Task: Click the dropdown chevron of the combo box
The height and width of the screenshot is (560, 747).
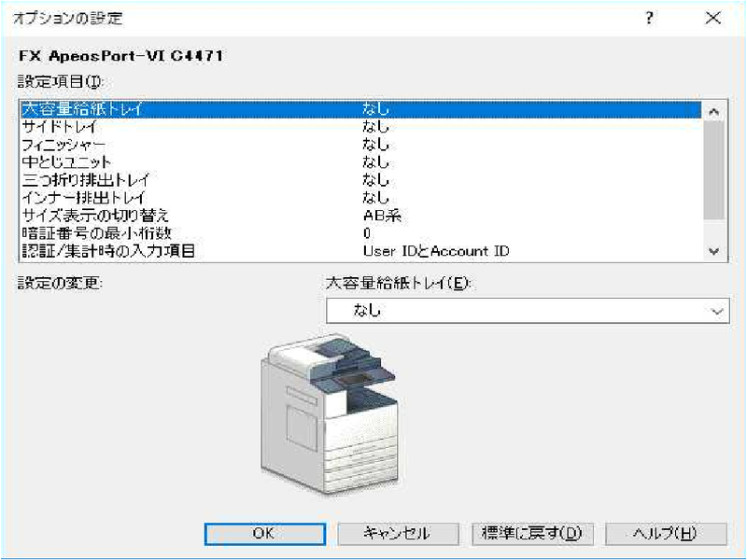Action: point(717,312)
